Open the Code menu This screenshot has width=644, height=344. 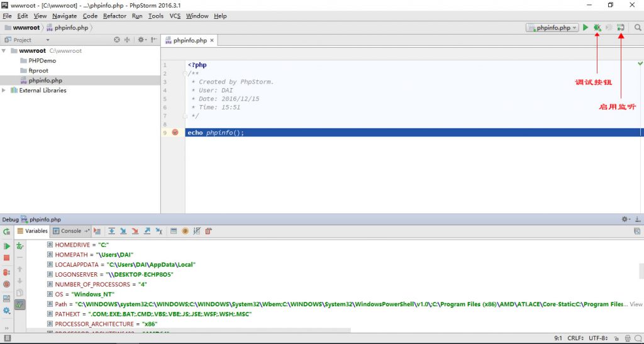[x=90, y=16]
